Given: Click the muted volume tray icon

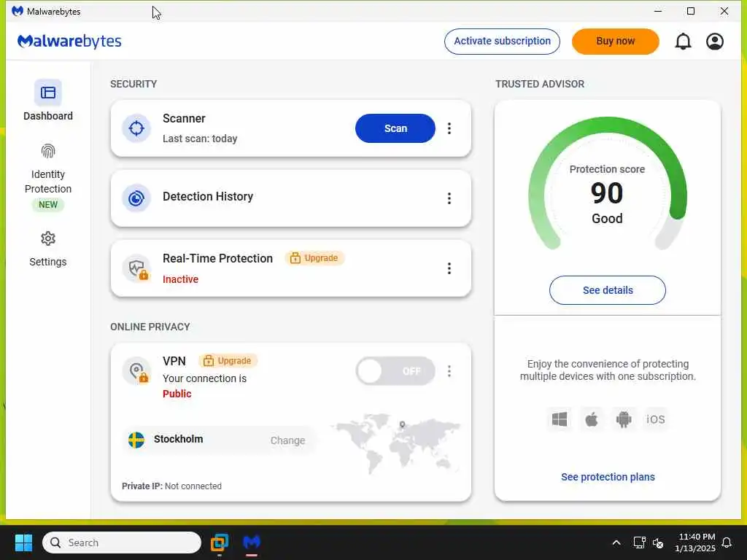Looking at the screenshot, I should (x=658, y=542).
